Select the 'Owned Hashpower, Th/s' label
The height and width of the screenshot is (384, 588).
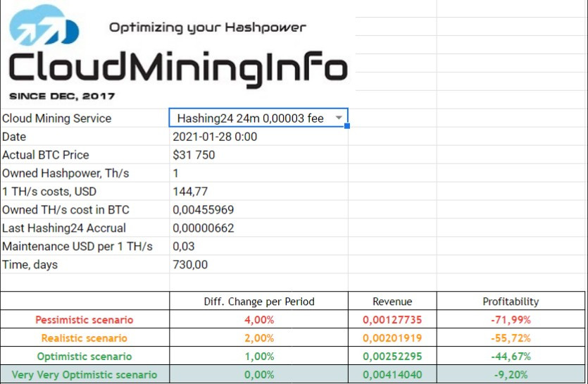coord(65,173)
